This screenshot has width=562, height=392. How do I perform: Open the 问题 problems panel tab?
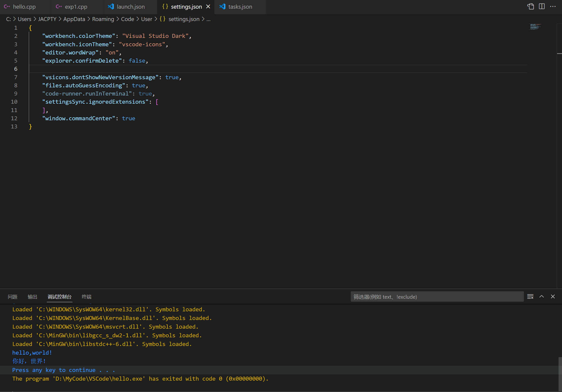[x=12, y=297]
